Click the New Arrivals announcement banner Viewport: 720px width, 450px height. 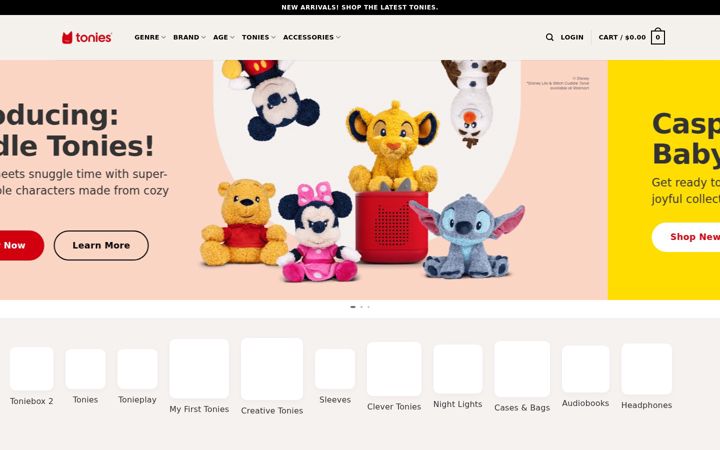point(360,7)
